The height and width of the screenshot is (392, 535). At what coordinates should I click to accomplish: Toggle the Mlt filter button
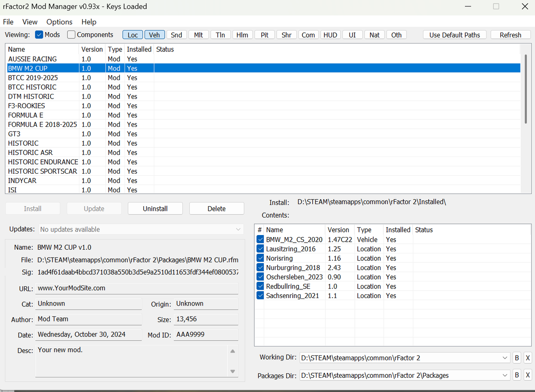tap(199, 35)
